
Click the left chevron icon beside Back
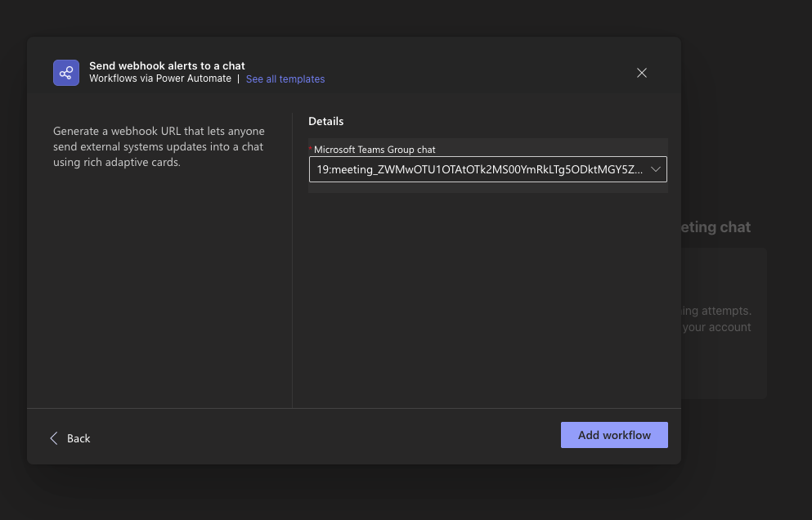tap(54, 438)
